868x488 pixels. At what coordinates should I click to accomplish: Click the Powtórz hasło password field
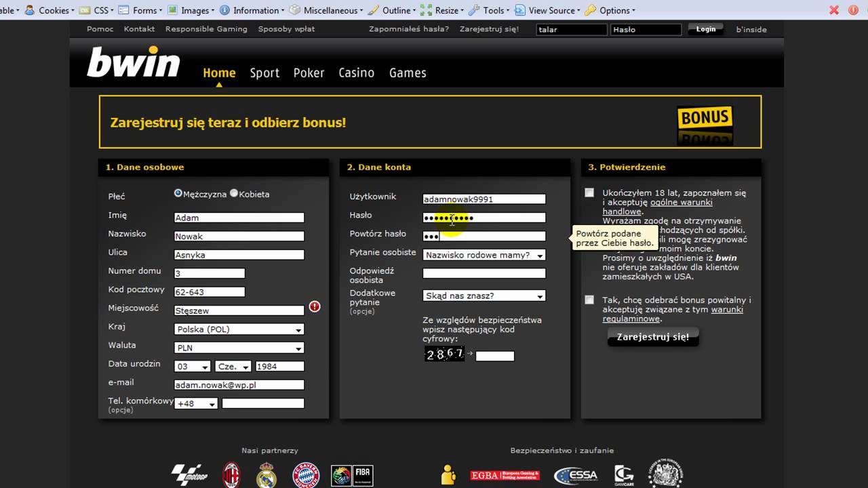(x=484, y=236)
